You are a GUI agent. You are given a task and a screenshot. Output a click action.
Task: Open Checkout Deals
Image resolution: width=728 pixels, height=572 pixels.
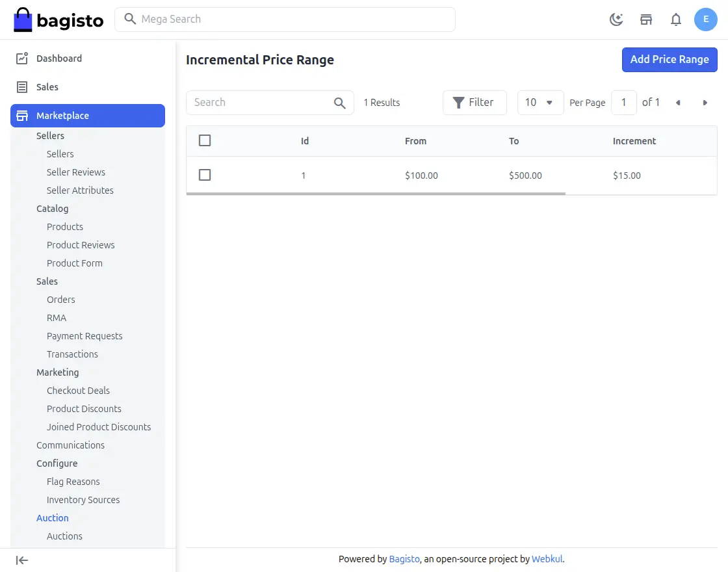click(78, 391)
